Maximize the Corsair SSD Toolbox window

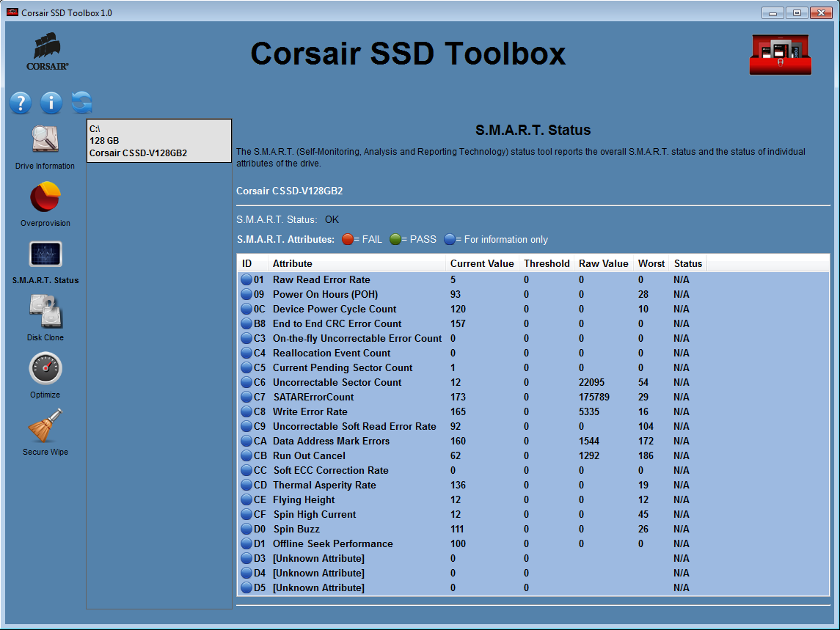click(797, 13)
